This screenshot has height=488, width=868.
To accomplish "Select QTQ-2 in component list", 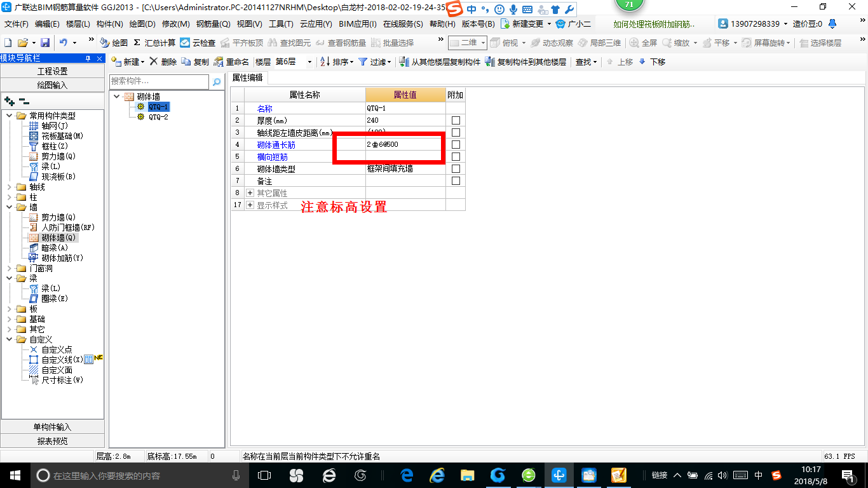I will (x=158, y=117).
